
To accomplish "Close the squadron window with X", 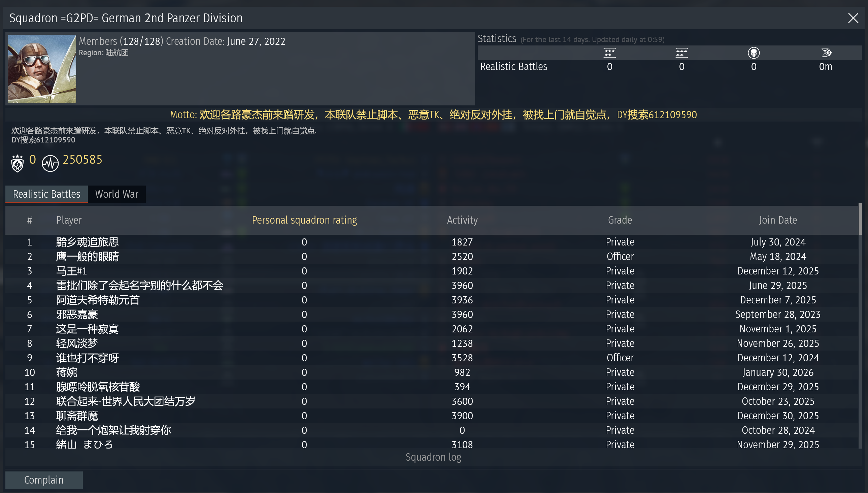I will tap(853, 18).
